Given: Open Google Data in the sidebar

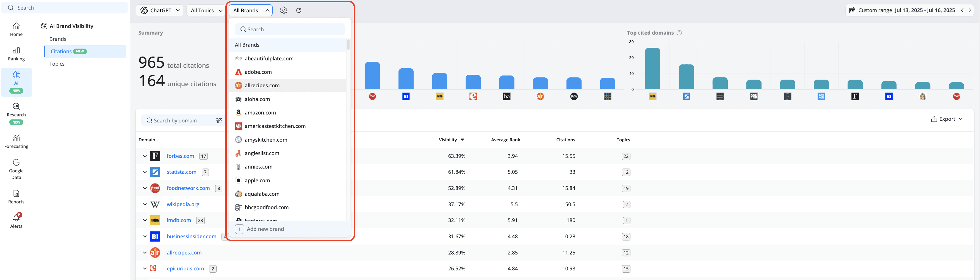Looking at the screenshot, I should click(16, 169).
